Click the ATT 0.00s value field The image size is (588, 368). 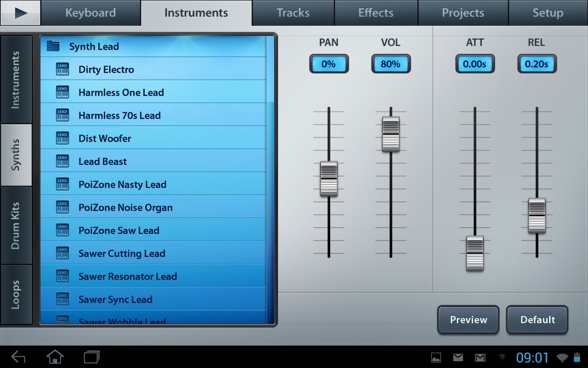474,64
